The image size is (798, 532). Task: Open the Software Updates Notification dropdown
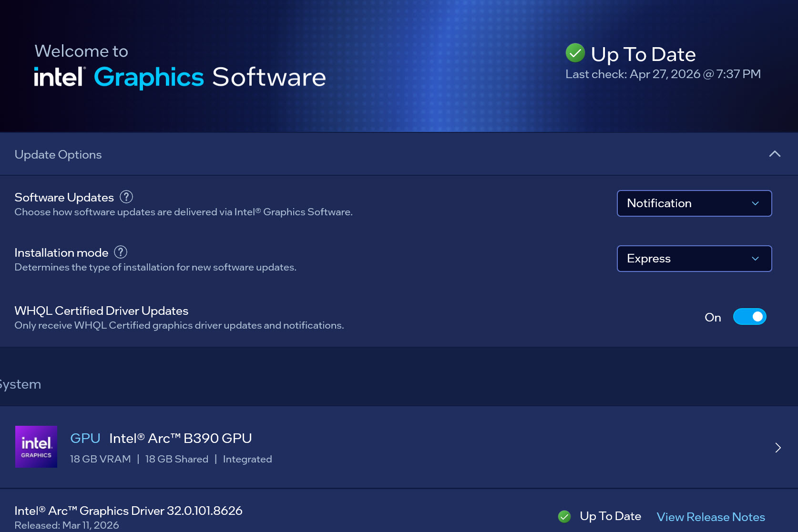[694, 203]
